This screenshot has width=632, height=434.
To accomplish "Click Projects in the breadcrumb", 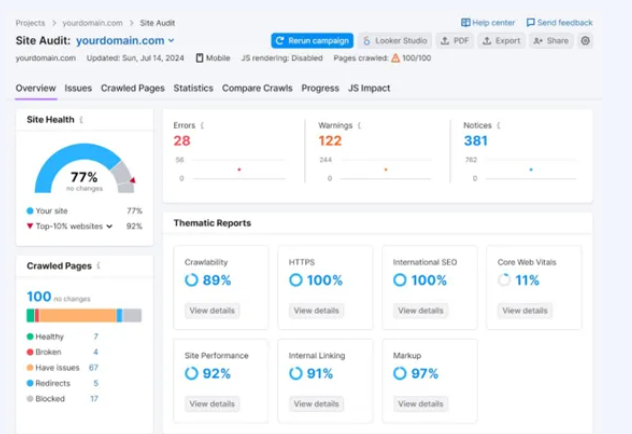I will coord(30,23).
